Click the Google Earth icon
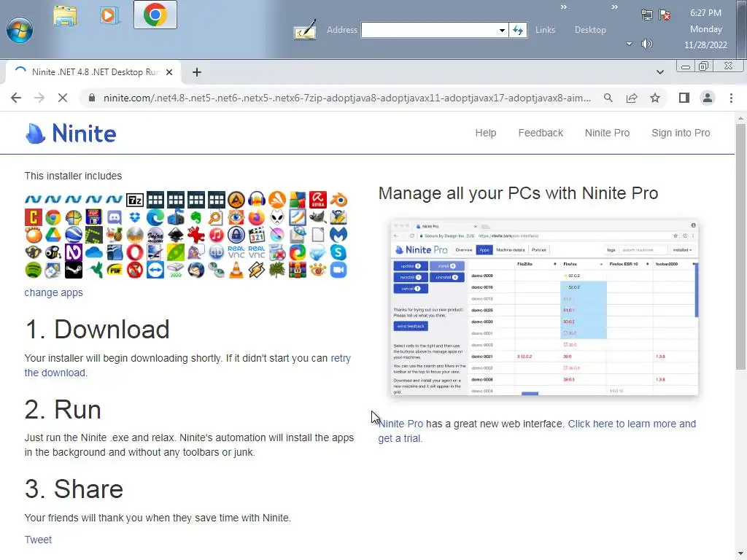The image size is (747, 560). pos(74,235)
